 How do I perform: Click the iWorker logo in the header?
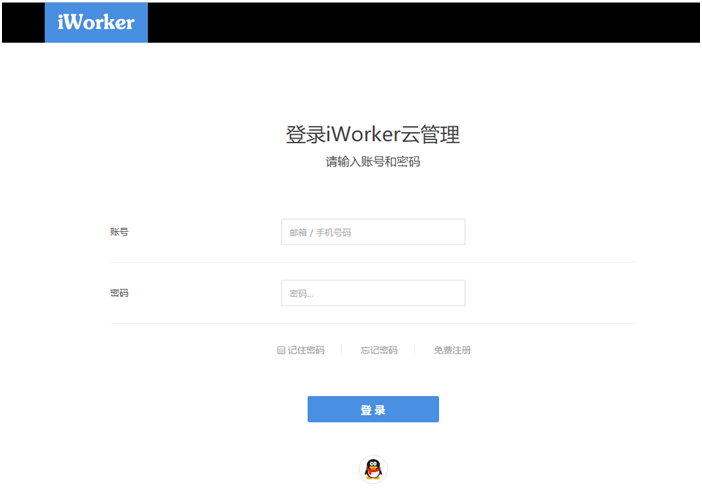click(x=96, y=22)
